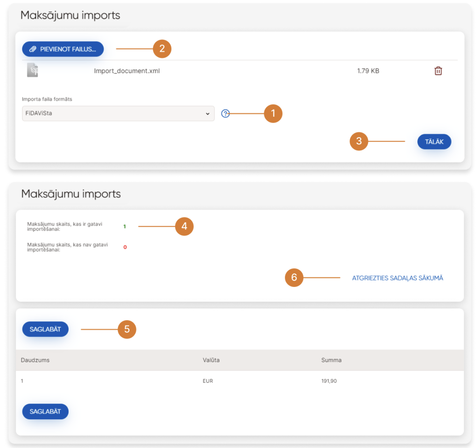Click orange callout marker number 2
The height and width of the screenshot is (448, 476).
[162, 49]
